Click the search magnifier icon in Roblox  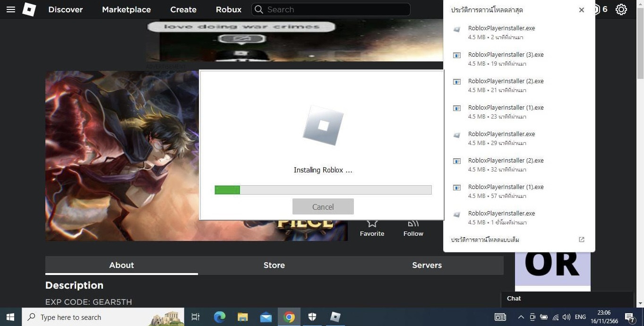(258, 9)
